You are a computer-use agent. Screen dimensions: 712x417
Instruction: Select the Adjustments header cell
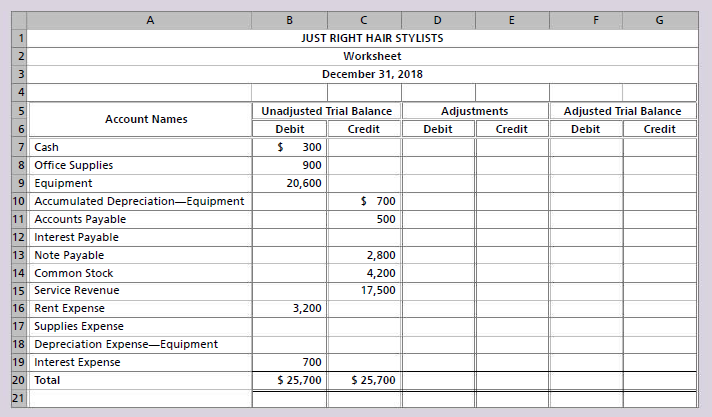[x=475, y=111]
